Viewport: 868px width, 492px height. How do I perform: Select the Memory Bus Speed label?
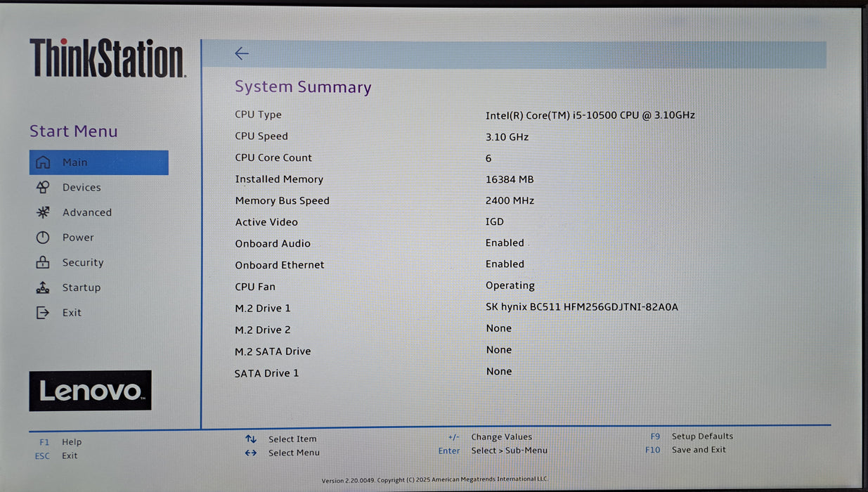point(282,201)
